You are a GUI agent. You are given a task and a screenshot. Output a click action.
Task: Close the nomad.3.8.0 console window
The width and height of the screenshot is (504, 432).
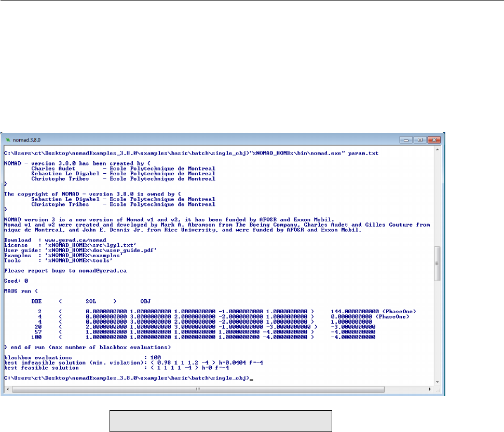pos(434,140)
